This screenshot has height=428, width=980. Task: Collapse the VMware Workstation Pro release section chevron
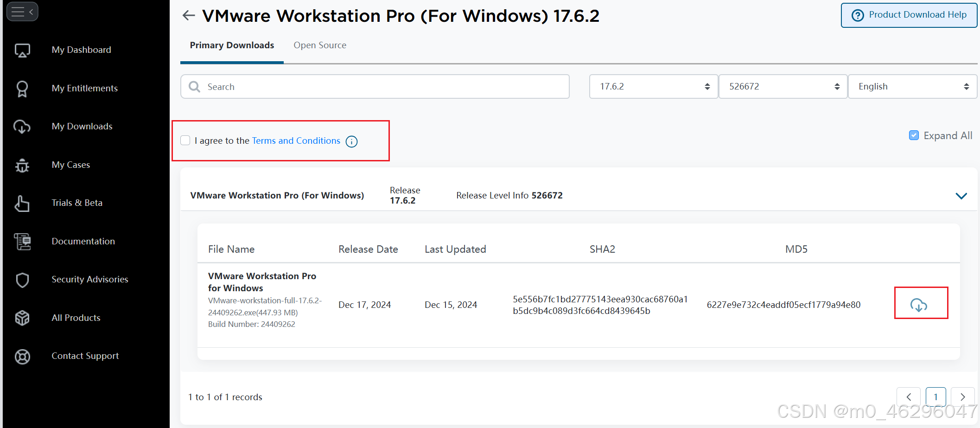[x=961, y=196]
